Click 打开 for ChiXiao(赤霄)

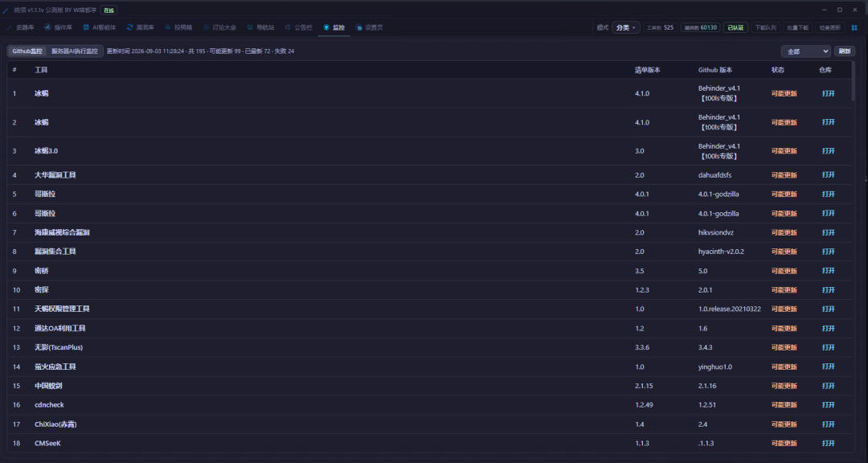(x=828, y=424)
